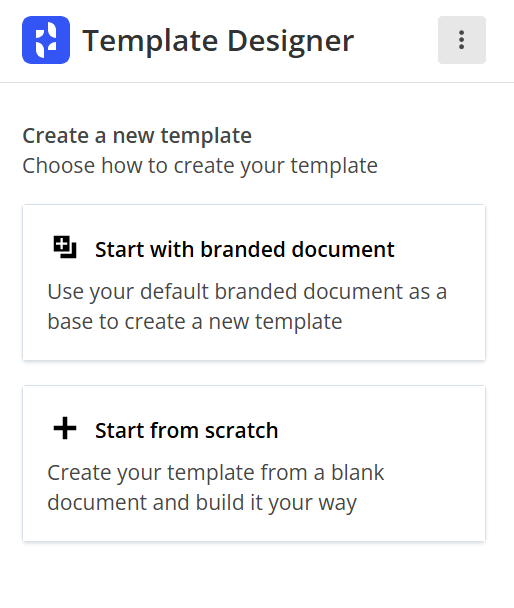Open the three-dot more options menu
The height and width of the screenshot is (608, 514).
click(462, 40)
